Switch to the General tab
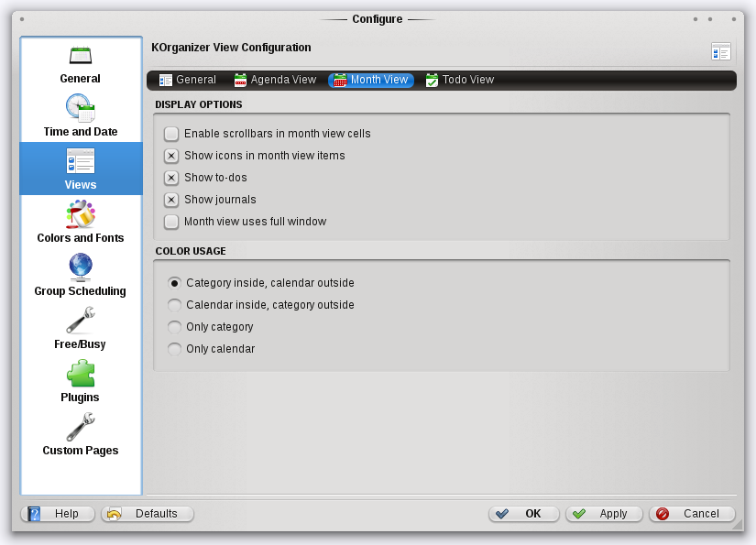The height and width of the screenshot is (545, 756). pyautogui.click(x=188, y=80)
